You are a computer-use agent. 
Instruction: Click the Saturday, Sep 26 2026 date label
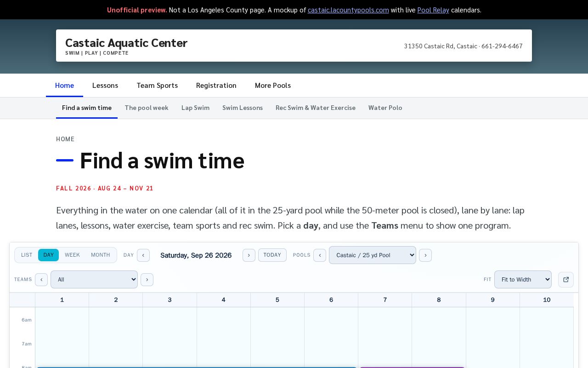click(196, 255)
